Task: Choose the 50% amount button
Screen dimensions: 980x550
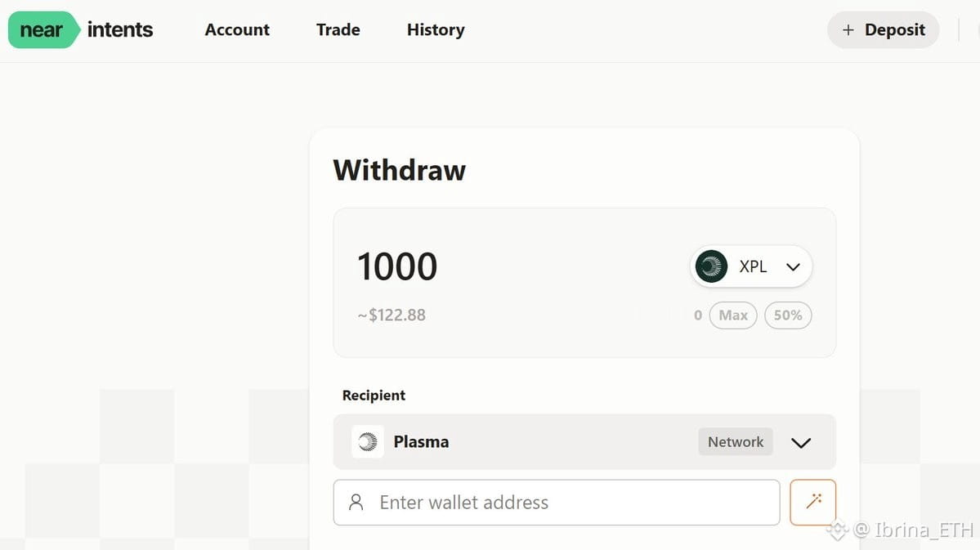Action: click(788, 315)
